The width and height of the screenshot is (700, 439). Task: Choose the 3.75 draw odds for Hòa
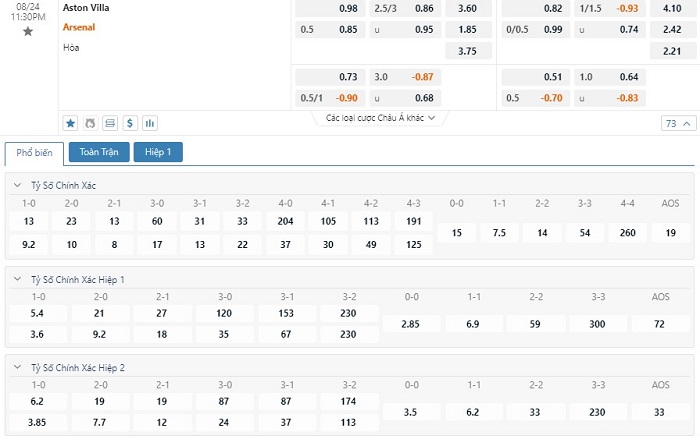tap(467, 51)
